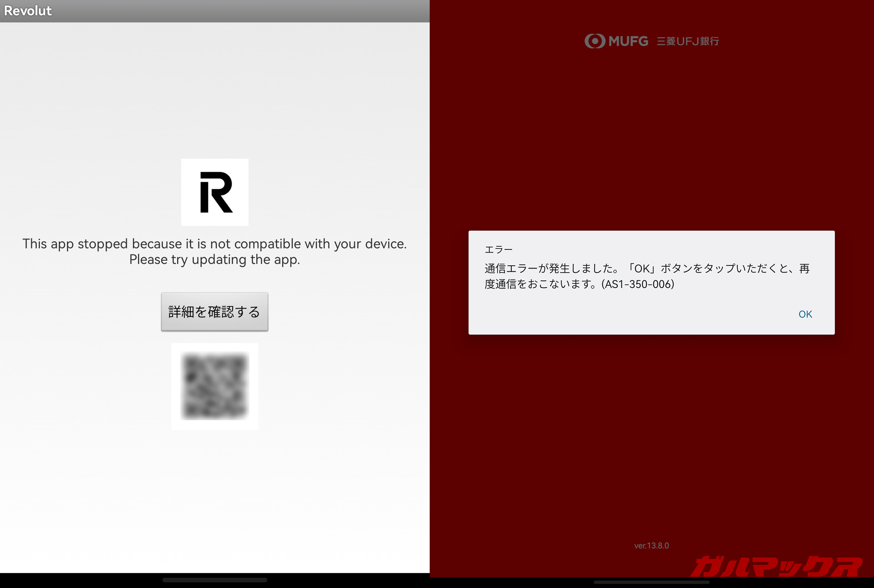
Task: Tap the 'not compatible with your device' message
Action: [214, 252]
